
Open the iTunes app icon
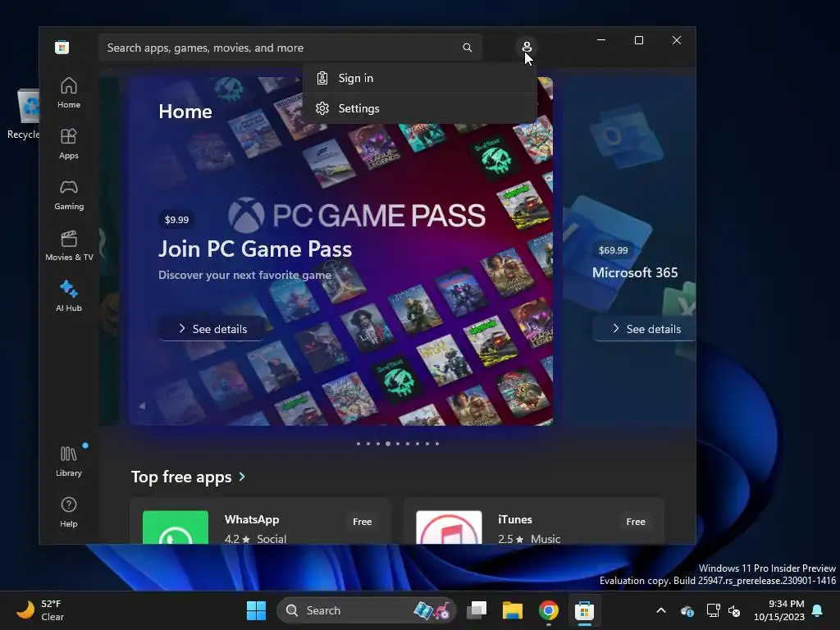point(449,527)
